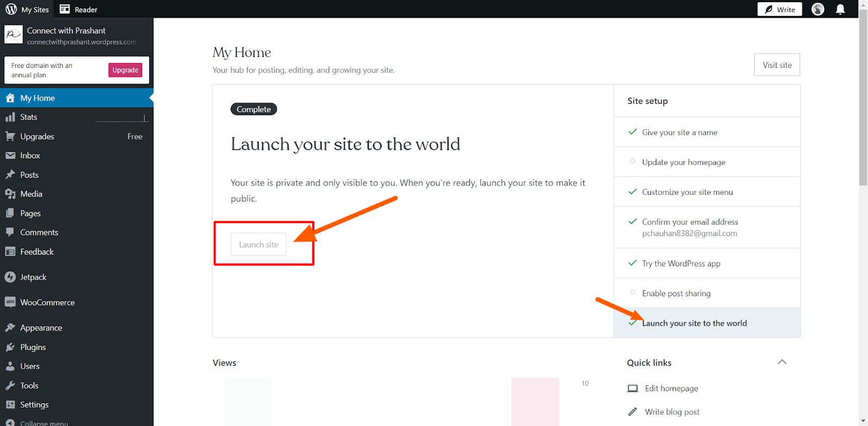Click the Upgrades cart icon

[10, 136]
